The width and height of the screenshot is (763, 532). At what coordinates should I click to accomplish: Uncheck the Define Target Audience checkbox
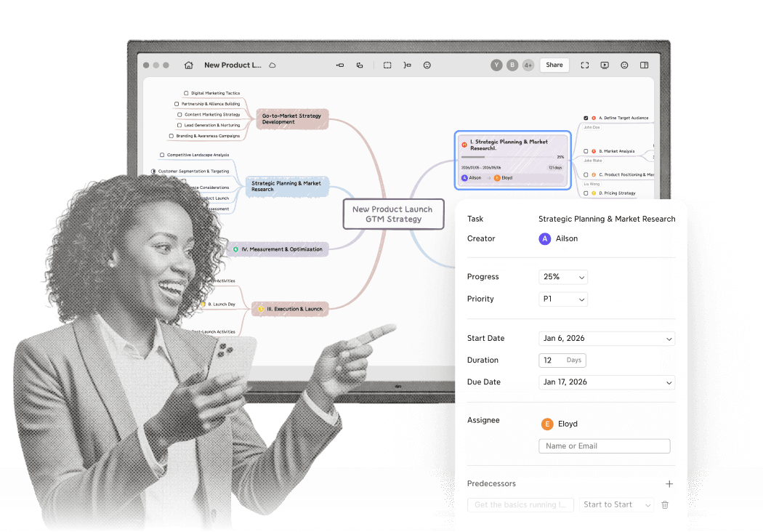coord(586,118)
